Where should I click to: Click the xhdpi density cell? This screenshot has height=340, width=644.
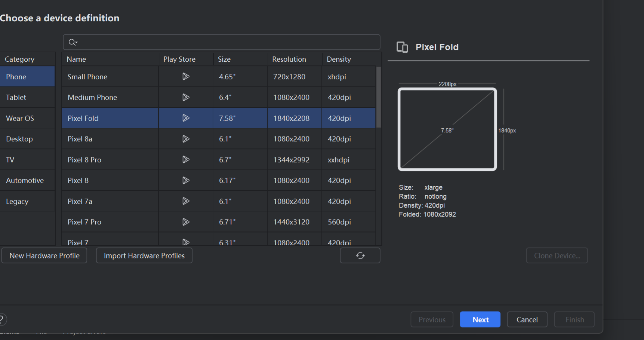point(349,77)
